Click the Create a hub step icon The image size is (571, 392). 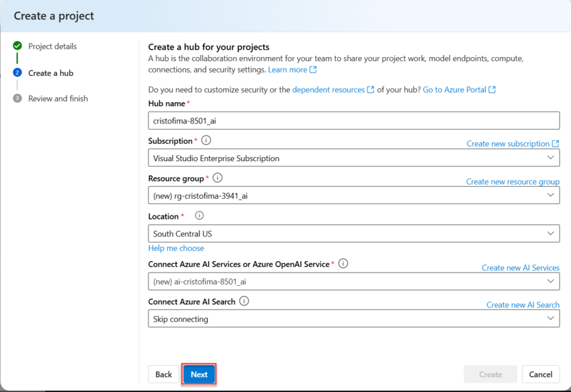click(x=17, y=72)
